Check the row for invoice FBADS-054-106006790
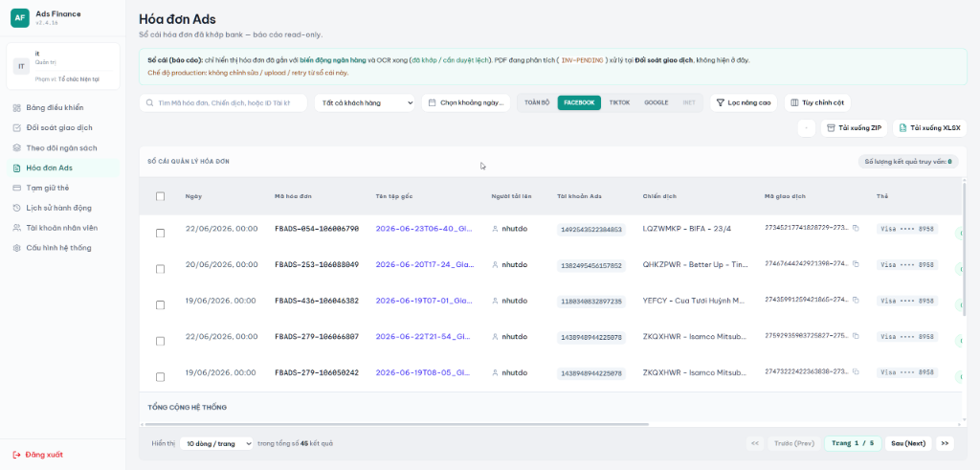This screenshot has width=980, height=470. (160, 233)
